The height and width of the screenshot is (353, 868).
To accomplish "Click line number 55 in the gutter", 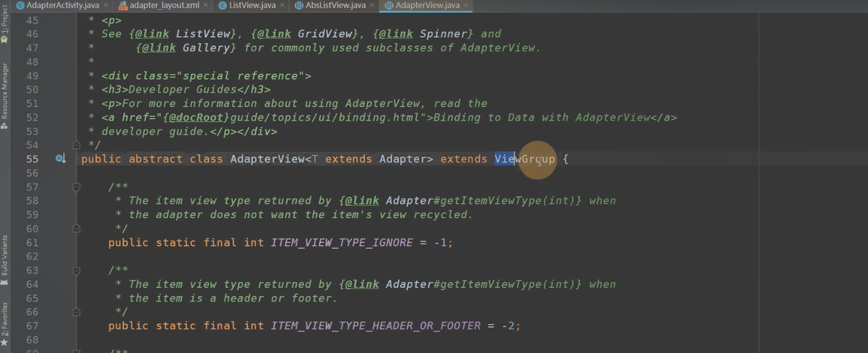I will (32, 159).
